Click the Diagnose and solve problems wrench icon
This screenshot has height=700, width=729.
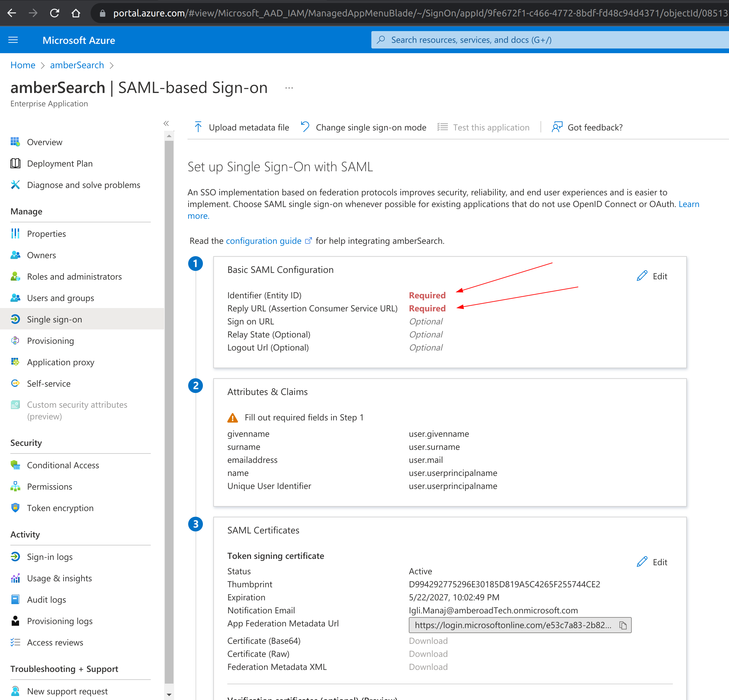(x=15, y=185)
